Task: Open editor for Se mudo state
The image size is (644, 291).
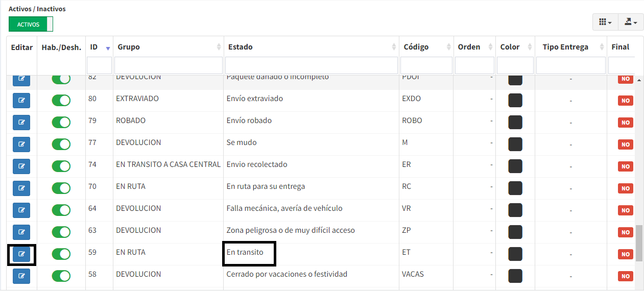Action: click(x=21, y=144)
